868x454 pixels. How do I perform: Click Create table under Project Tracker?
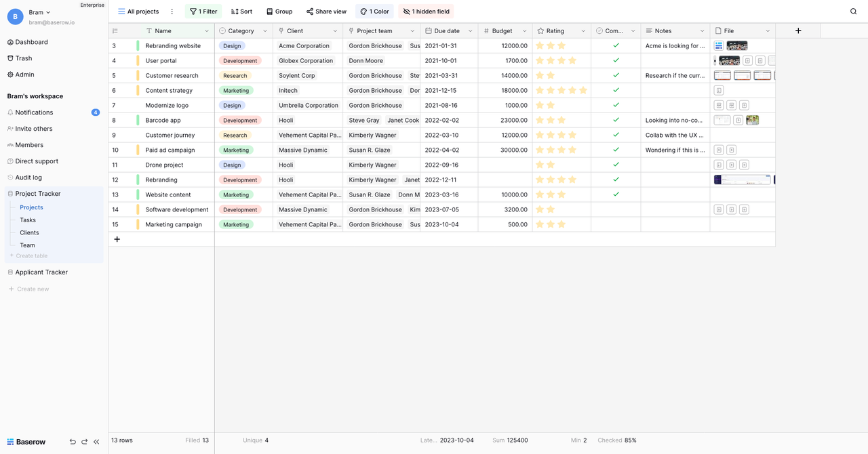(x=28, y=256)
